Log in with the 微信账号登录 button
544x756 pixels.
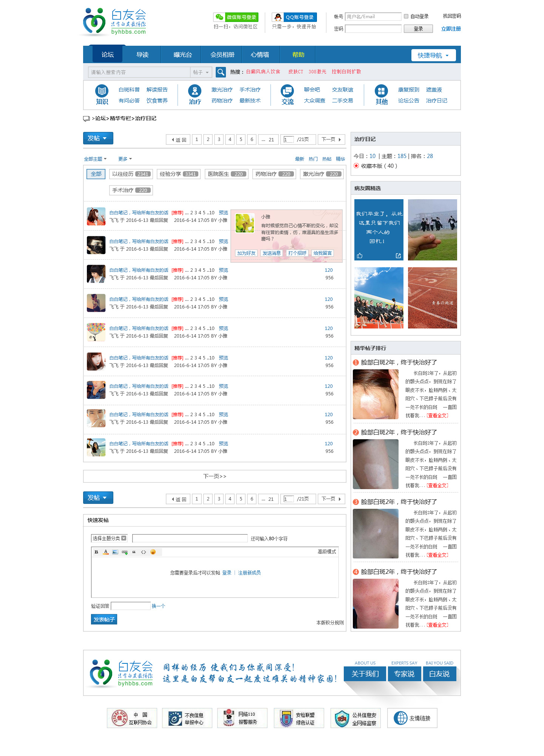tap(236, 17)
